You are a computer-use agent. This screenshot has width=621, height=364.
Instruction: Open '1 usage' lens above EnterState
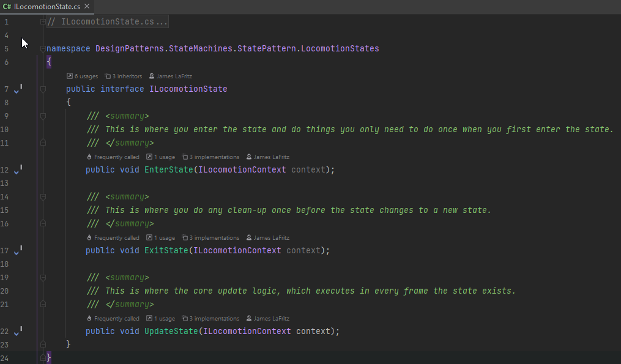tap(160, 157)
